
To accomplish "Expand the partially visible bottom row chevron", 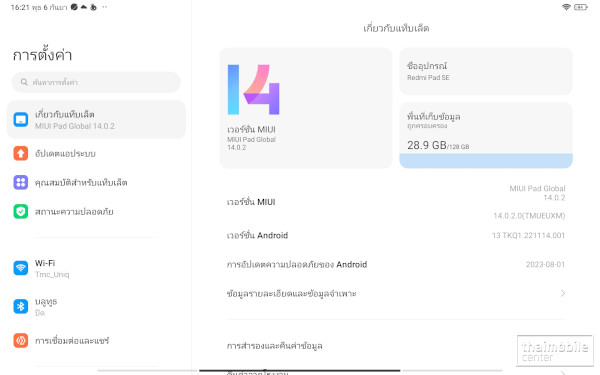I will [562, 373].
